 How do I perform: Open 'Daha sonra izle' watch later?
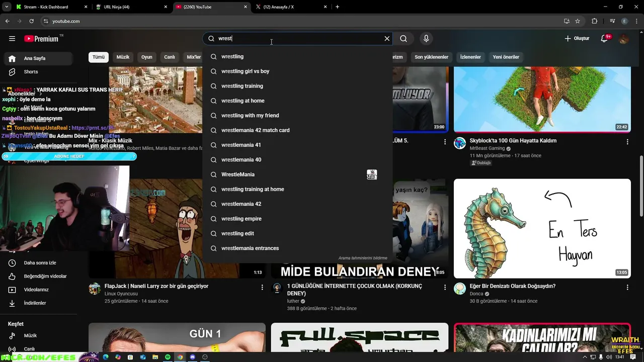(39, 263)
